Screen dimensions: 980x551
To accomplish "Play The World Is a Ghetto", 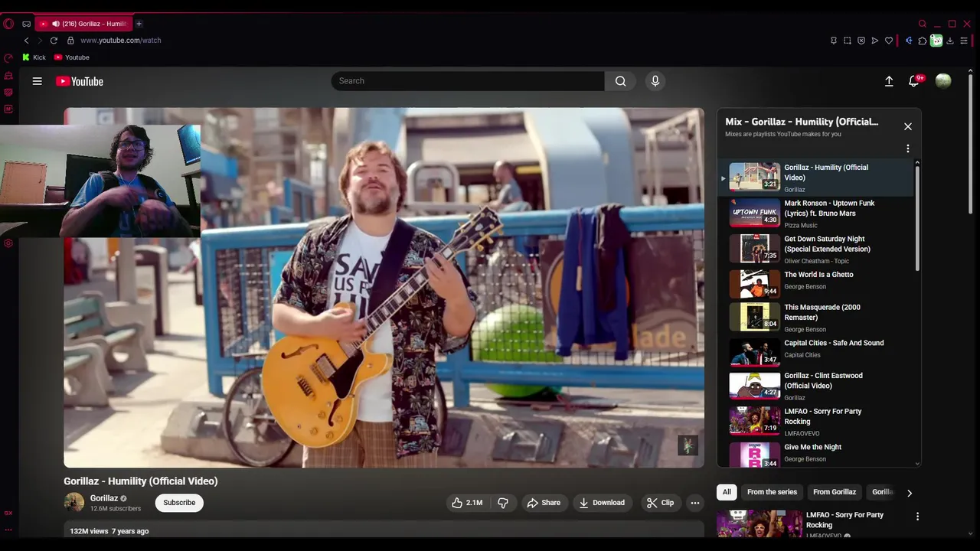I will tap(815, 284).
